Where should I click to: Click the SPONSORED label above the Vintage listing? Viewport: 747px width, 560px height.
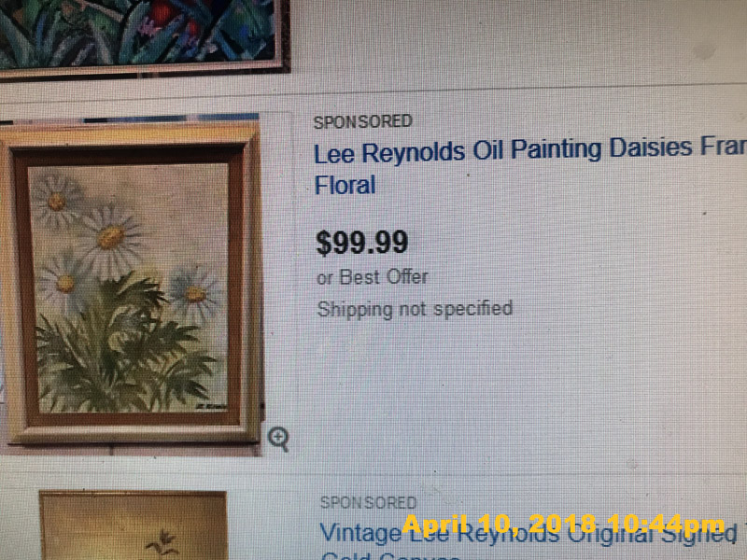(x=368, y=502)
